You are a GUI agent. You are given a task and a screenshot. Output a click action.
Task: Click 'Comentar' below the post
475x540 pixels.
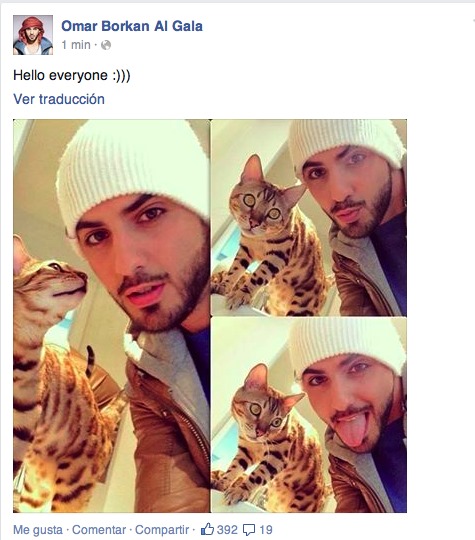pos(99,530)
